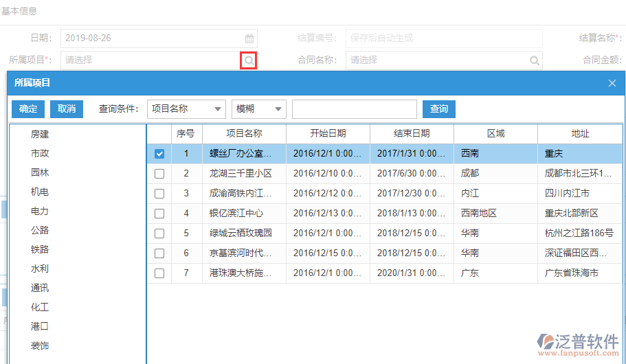Click the 结束日期 column header
626x364 pixels.
coord(412,134)
